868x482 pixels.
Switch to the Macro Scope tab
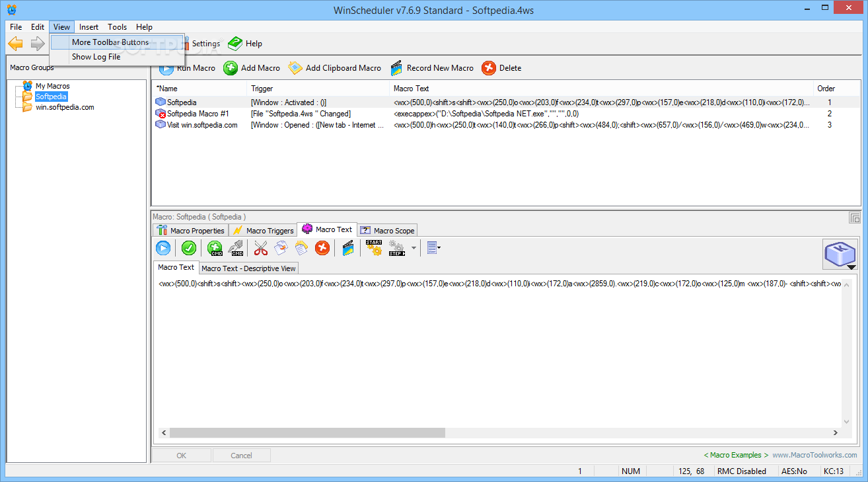coord(387,230)
